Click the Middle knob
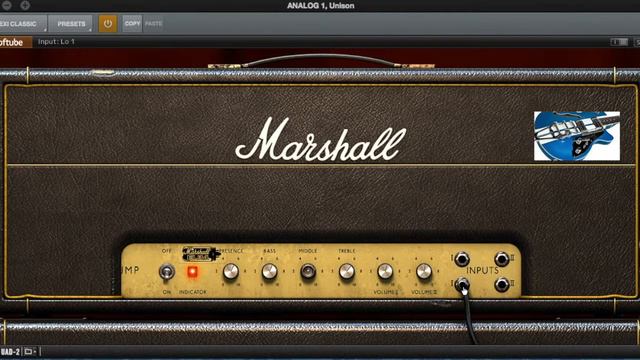Image resolution: width=640 pixels, height=360 pixels. (308, 271)
